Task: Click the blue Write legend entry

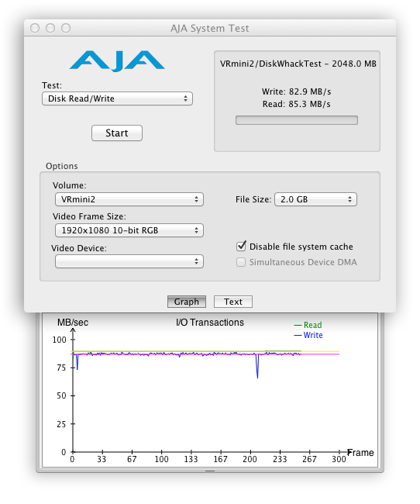Action: [308, 335]
